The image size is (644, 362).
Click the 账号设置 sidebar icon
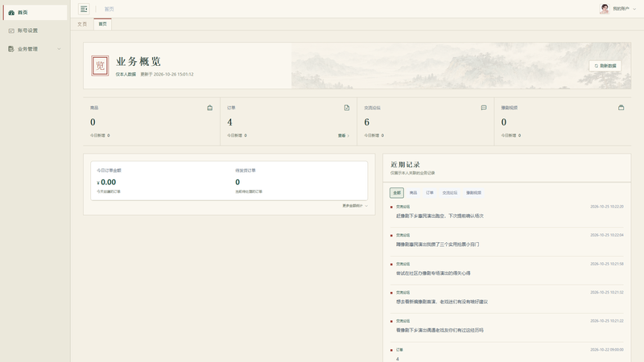[11, 31]
